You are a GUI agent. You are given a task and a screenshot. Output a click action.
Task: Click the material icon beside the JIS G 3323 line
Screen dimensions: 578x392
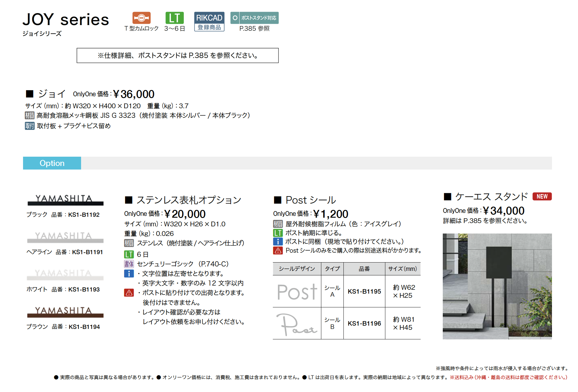[x=29, y=115]
